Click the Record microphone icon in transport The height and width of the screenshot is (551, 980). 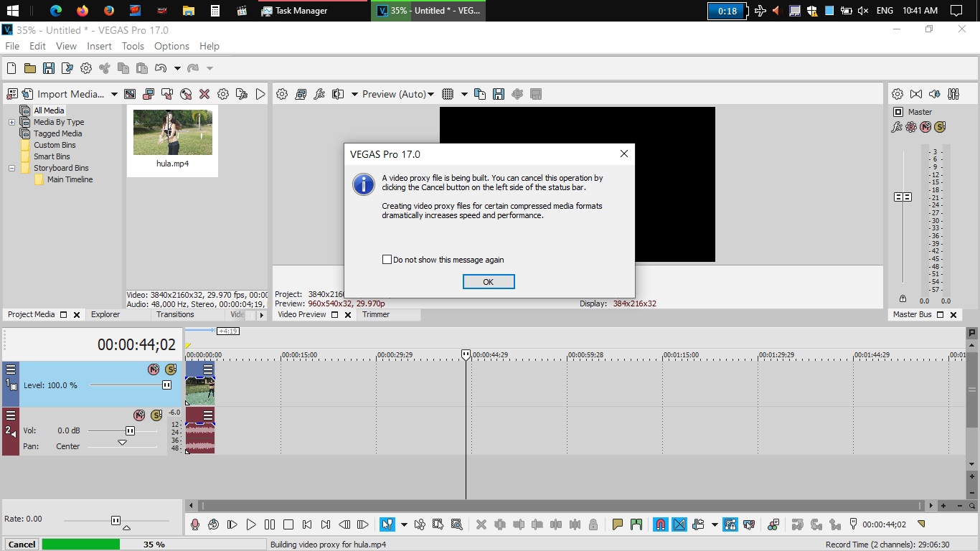click(195, 524)
